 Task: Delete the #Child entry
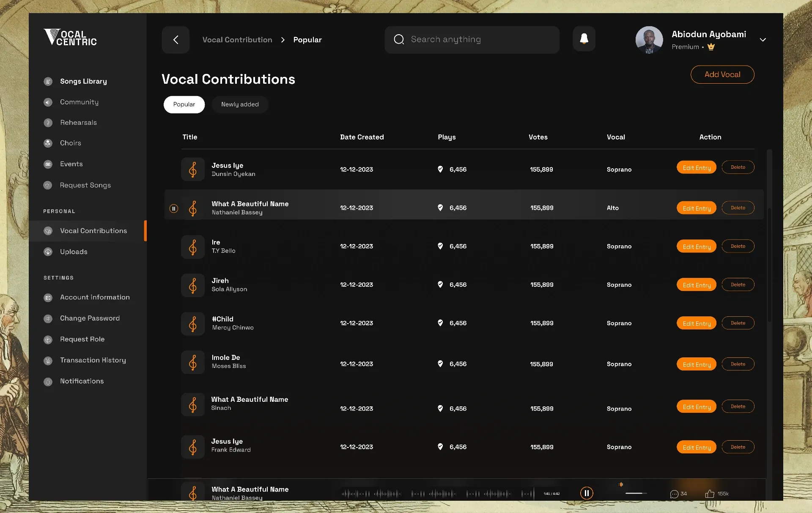[x=738, y=323]
